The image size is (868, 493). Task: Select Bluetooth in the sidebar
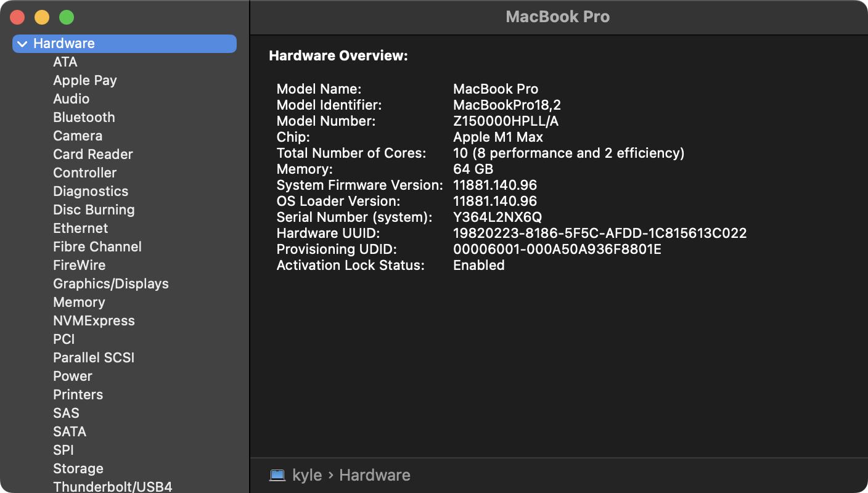click(x=84, y=118)
